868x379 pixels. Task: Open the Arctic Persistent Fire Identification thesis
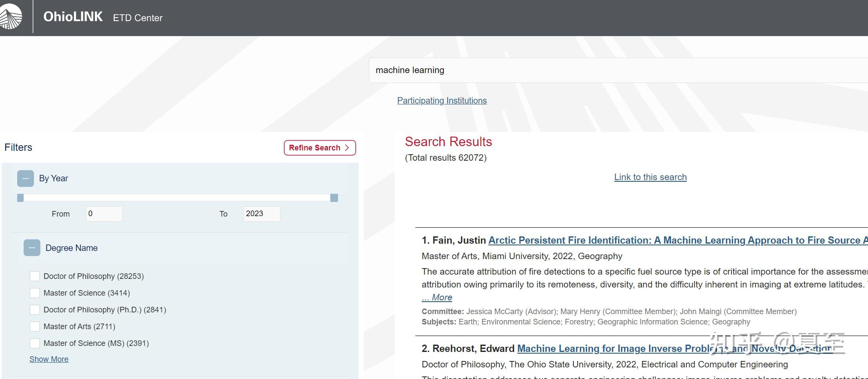(x=674, y=240)
